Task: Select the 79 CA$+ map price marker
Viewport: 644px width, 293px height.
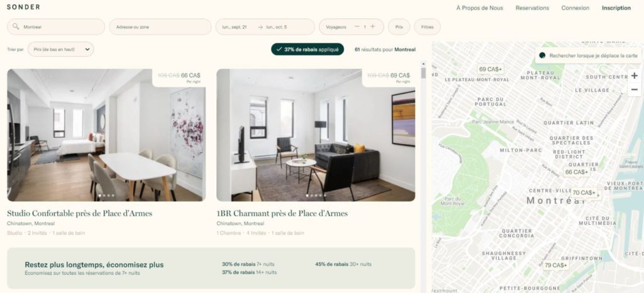Action: click(555, 265)
